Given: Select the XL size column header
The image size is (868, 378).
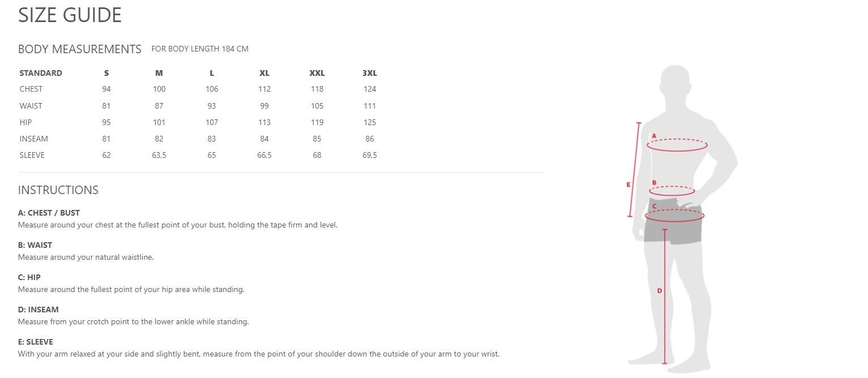Looking at the screenshot, I should [264, 73].
